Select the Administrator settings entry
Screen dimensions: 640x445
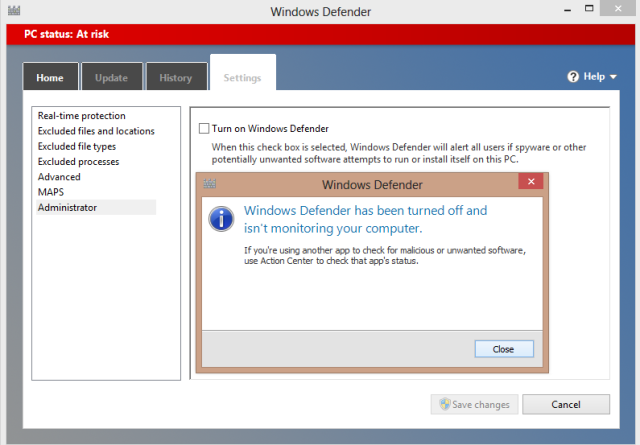(96, 207)
